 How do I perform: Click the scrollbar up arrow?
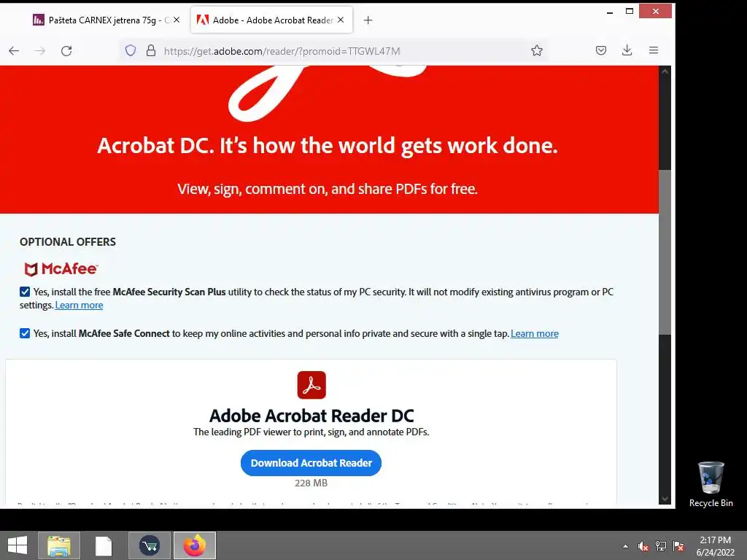click(x=665, y=71)
